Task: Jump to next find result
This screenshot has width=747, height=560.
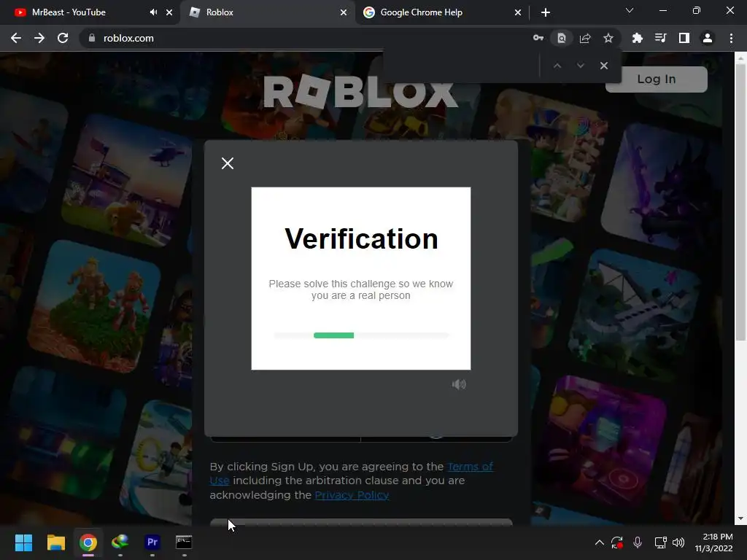Action: point(580,66)
